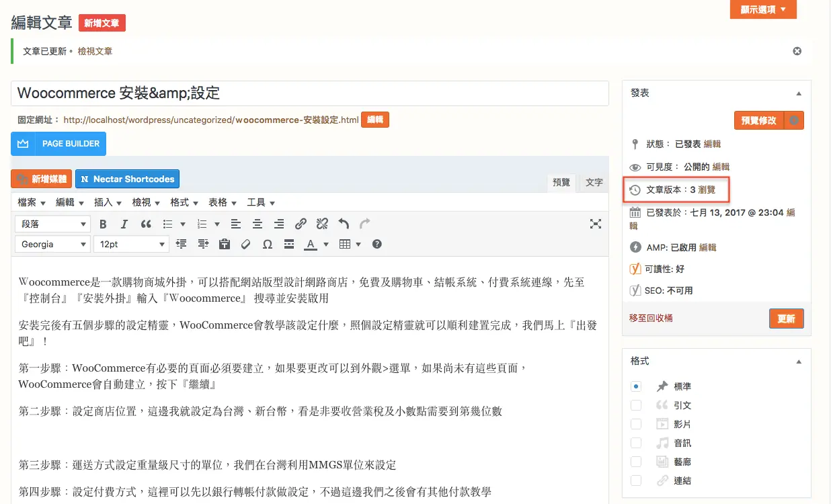831x504 pixels.
Task: Select the 引文 post format
Action: (636, 405)
